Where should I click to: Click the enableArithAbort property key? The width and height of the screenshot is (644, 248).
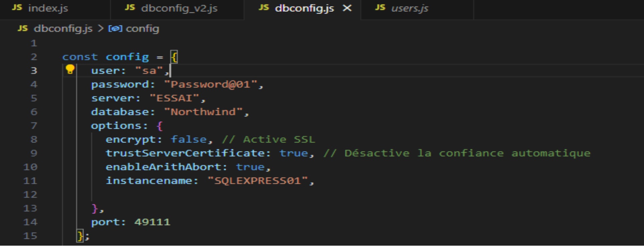point(163,167)
